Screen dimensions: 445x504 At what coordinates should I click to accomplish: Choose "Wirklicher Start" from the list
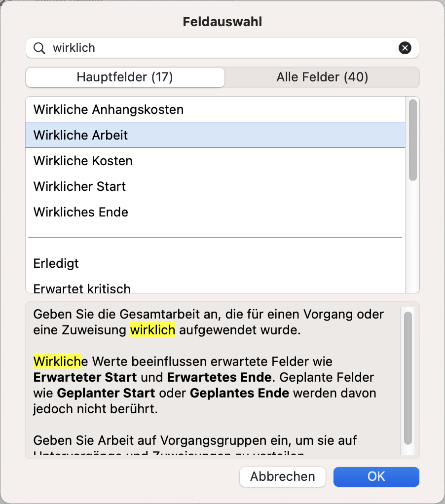click(79, 186)
